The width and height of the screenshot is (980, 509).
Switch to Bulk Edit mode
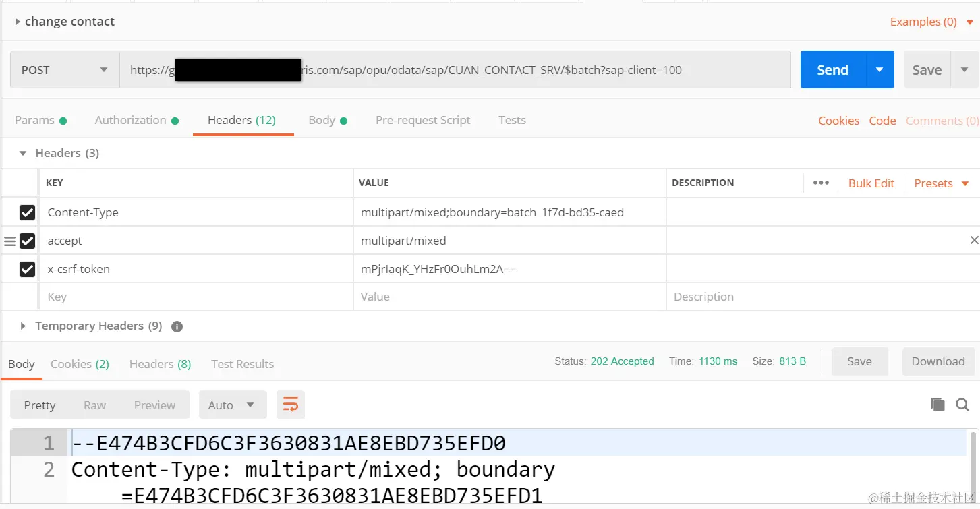coord(871,183)
